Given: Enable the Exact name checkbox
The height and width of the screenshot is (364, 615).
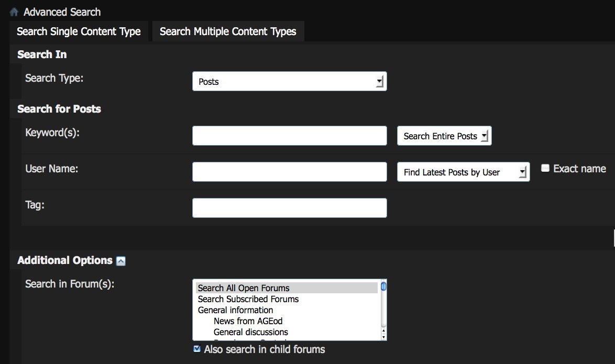Looking at the screenshot, I should (545, 168).
